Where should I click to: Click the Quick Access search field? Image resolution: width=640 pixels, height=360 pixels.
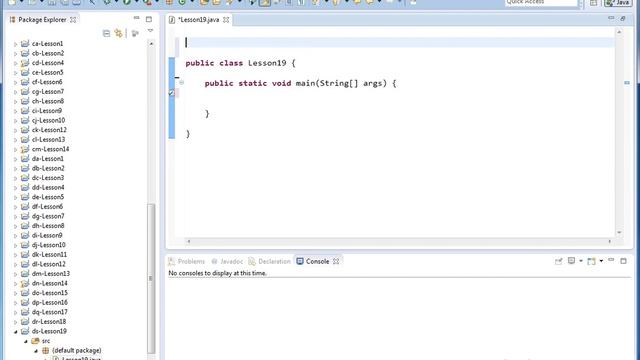[x=541, y=2]
